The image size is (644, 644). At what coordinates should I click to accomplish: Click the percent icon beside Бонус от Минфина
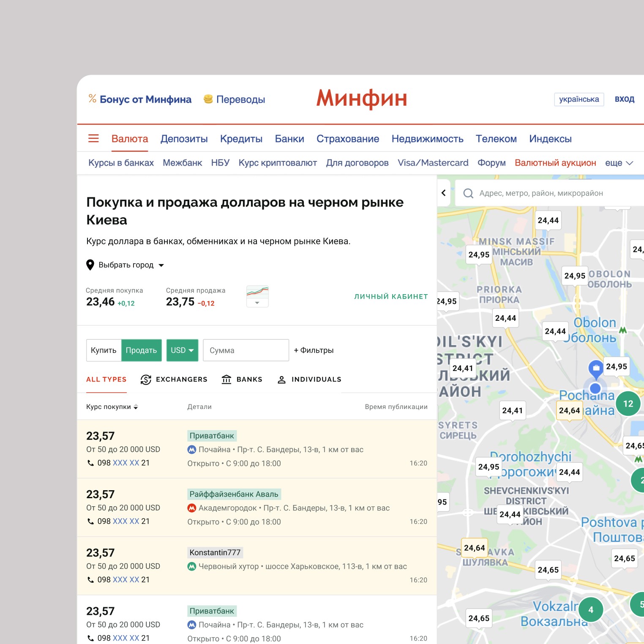tap(93, 98)
